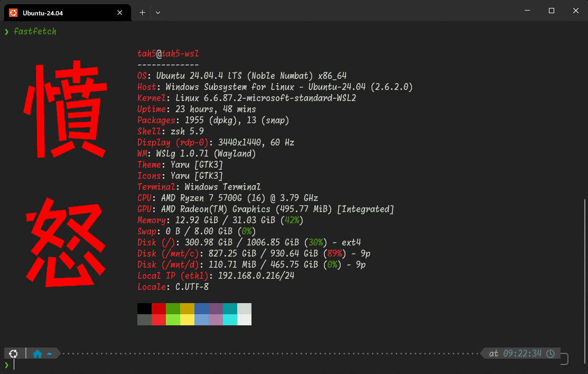Image resolution: width=588 pixels, height=374 pixels.
Task: Click the Theme Yaru [GTK3] line
Action: pos(180,165)
